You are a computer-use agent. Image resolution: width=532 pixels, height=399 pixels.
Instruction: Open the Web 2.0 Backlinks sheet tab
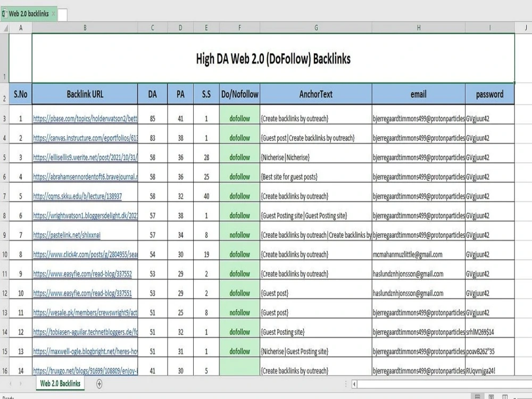coord(61,384)
